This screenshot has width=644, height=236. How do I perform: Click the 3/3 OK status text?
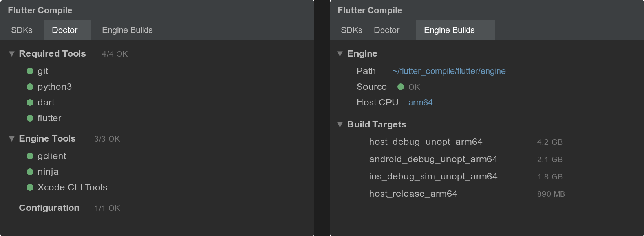[107, 139]
